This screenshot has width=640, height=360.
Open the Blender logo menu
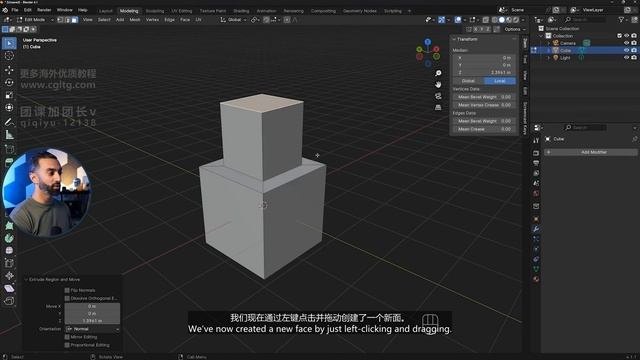[x=5, y=10]
